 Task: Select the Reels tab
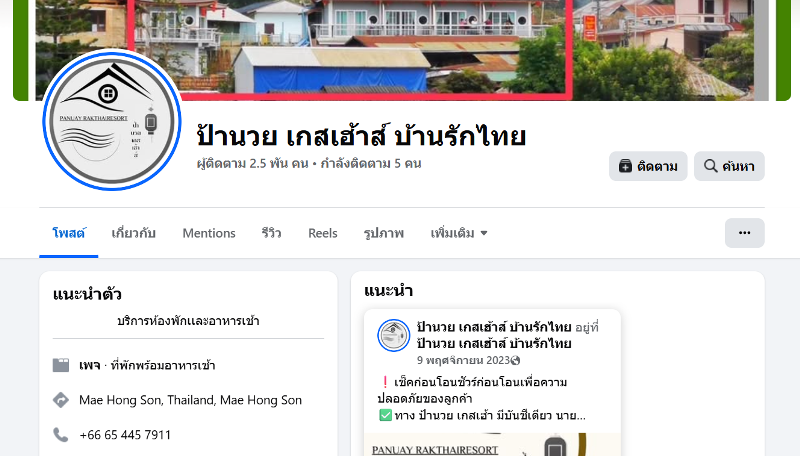[x=322, y=233]
